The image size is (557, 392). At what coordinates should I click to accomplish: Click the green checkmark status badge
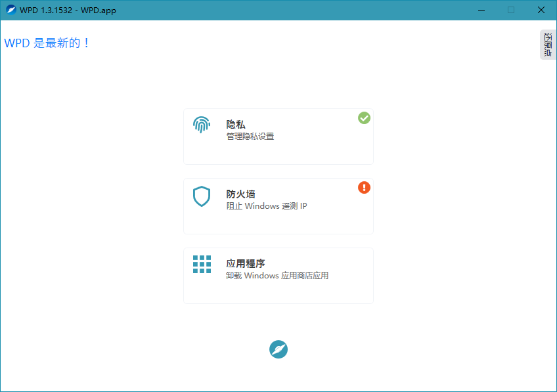point(364,118)
